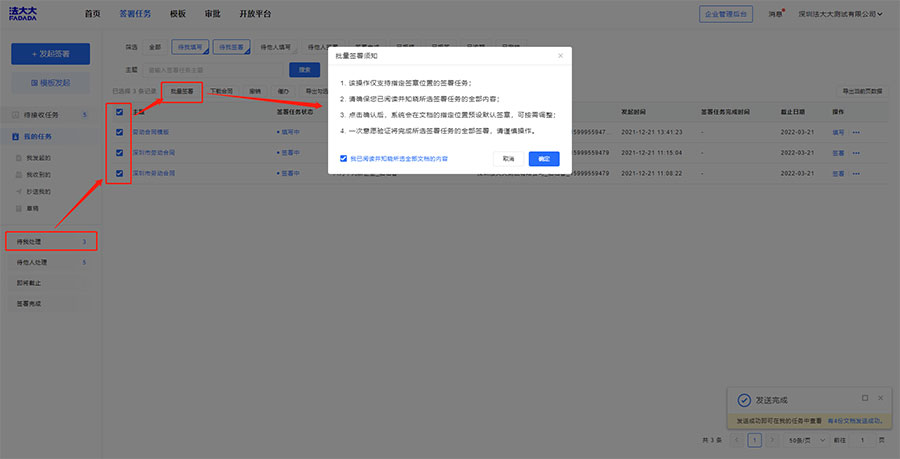Click the 草稿 draft icon

[19, 209]
